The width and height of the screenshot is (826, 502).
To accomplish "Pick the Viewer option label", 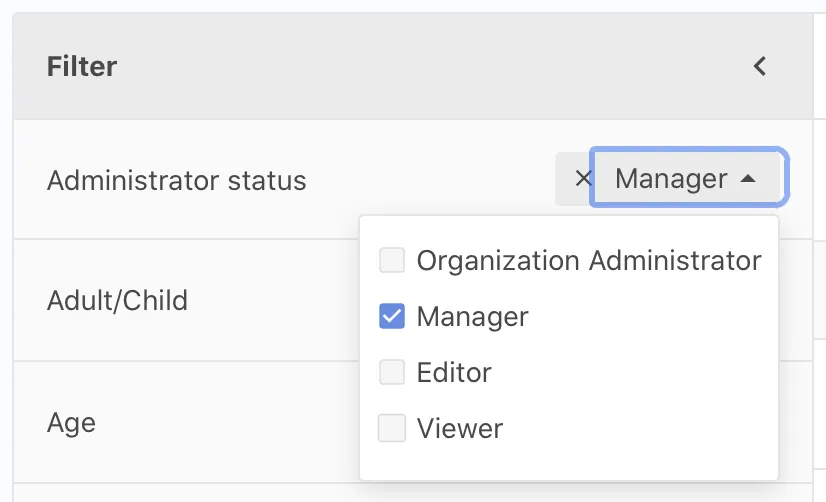I will click(460, 429).
